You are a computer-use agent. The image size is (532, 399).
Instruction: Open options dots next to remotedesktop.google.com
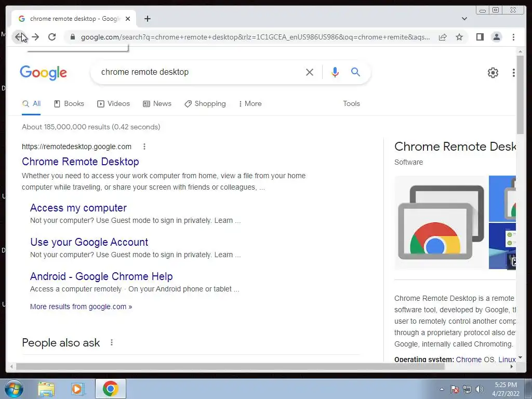144,147
